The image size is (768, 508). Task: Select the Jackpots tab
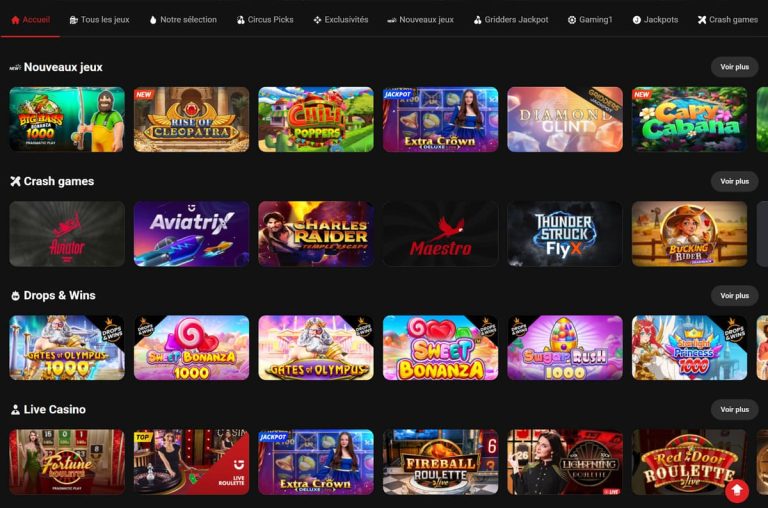coord(655,20)
